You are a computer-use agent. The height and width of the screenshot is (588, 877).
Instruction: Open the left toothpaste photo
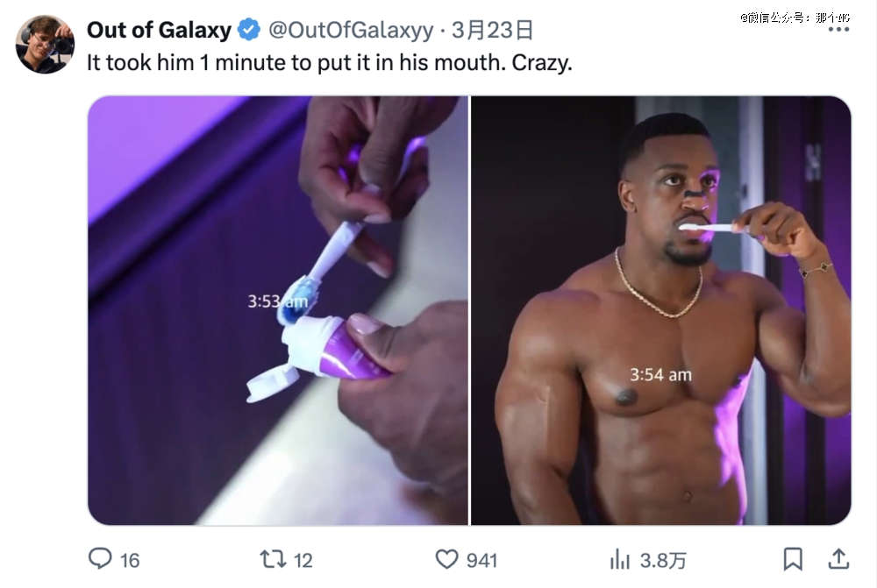tap(278, 310)
